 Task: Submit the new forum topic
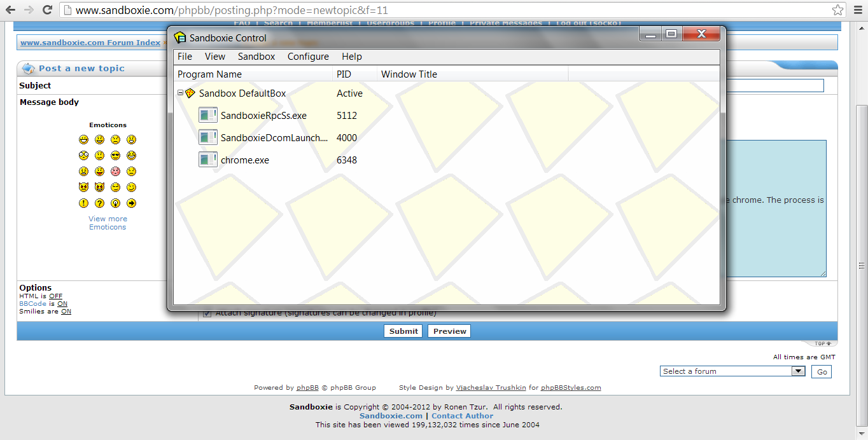coord(403,331)
